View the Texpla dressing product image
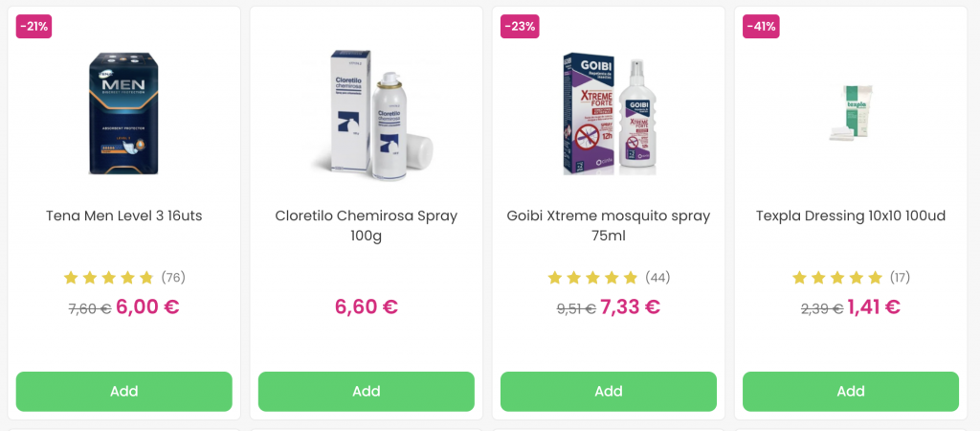The width and height of the screenshot is (980, 431). pyautogui.click(x=851, y=113)
